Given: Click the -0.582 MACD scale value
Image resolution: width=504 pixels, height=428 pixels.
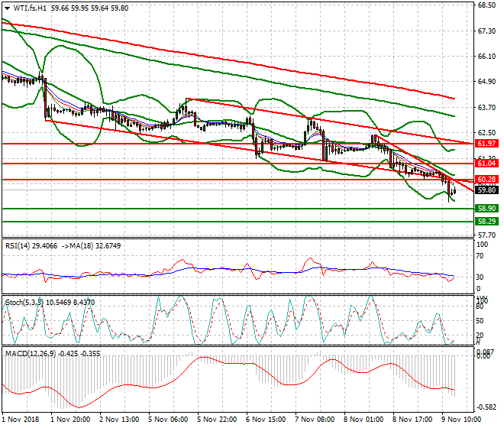Looking at the screenshot, I should pos(486,407).
